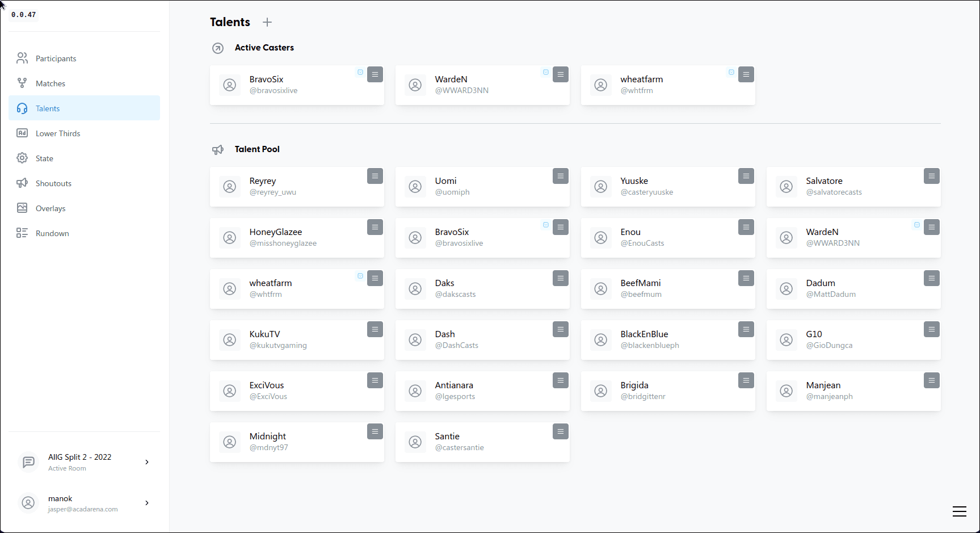
Task: Click the menu icon on BlackEnBlue's card
Action: point(746,329)
